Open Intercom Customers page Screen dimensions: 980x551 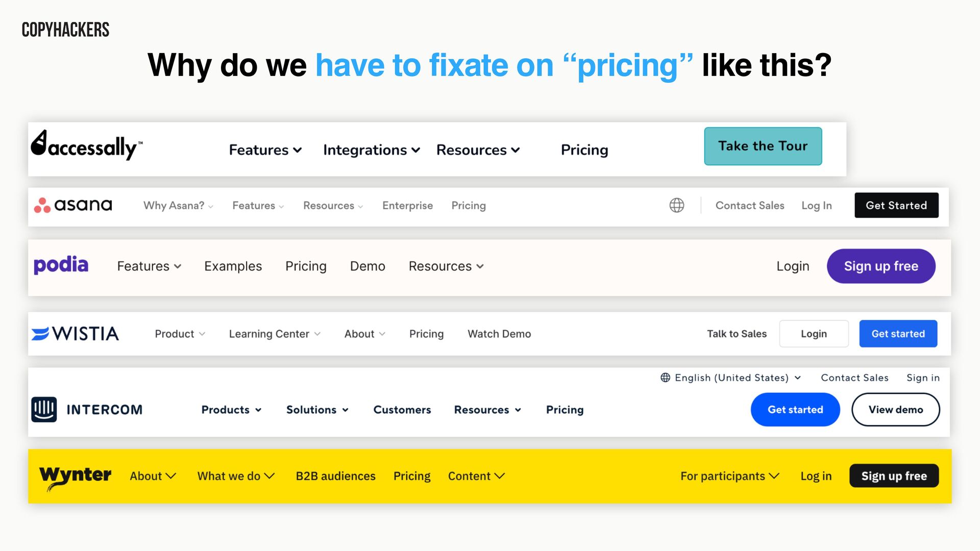(x=402, y=410)
